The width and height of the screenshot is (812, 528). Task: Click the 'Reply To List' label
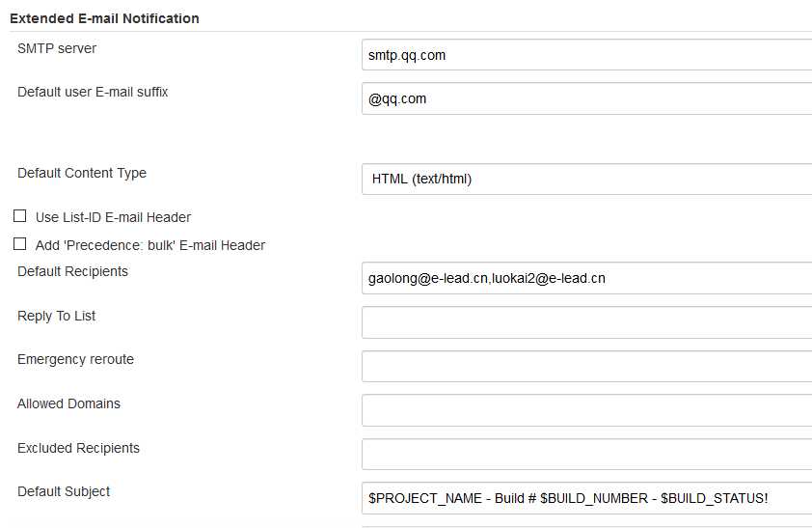(x=56, y=316)
